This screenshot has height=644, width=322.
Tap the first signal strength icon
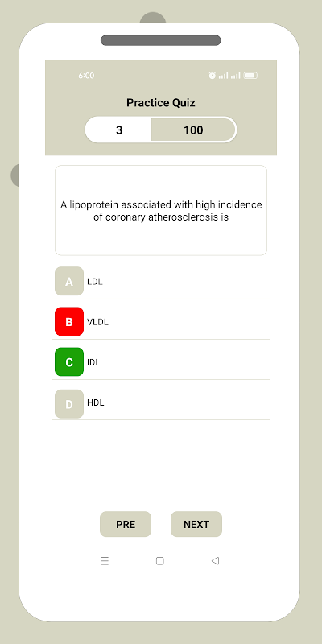[x=223, y=76]
